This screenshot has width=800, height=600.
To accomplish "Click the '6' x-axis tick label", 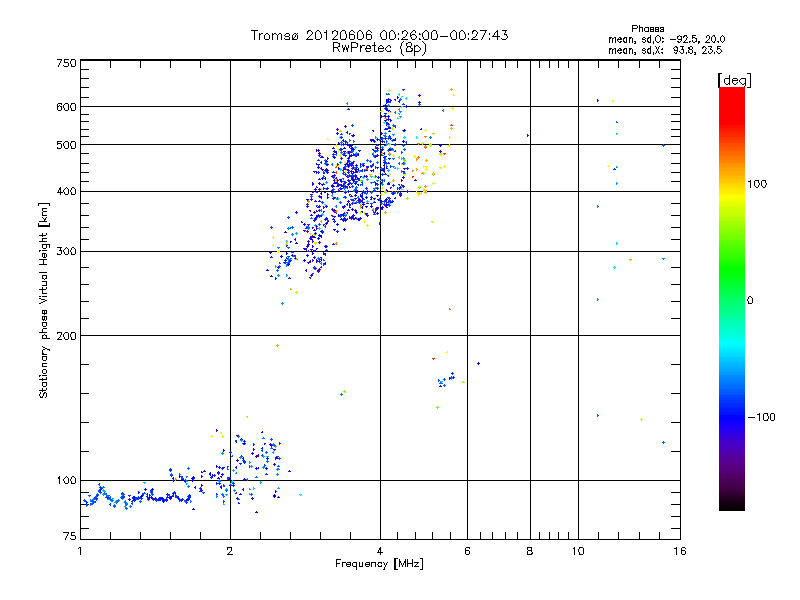I will click(467, 551).
